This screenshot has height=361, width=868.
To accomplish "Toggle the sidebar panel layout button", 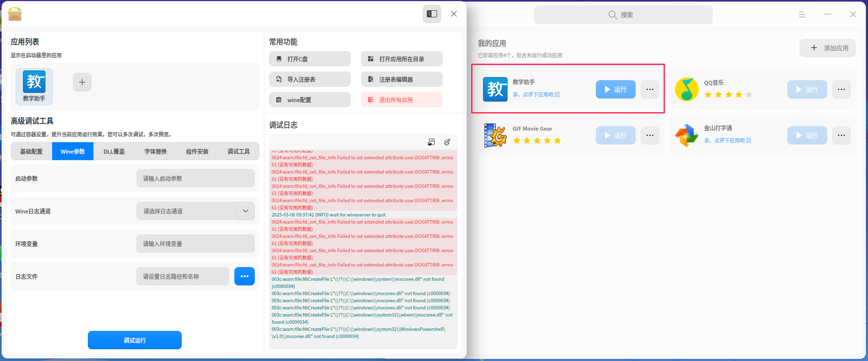I will 432,14.
